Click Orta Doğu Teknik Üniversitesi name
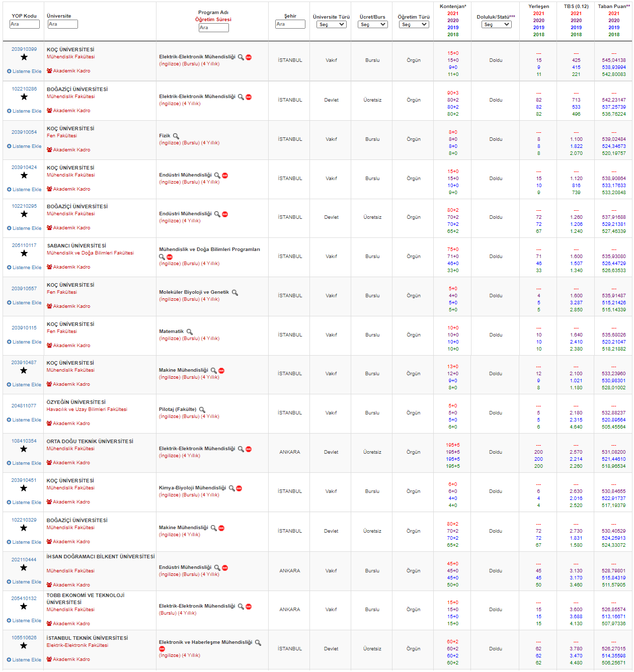Viewport: 634px width, 672px height. coord(90,442)
